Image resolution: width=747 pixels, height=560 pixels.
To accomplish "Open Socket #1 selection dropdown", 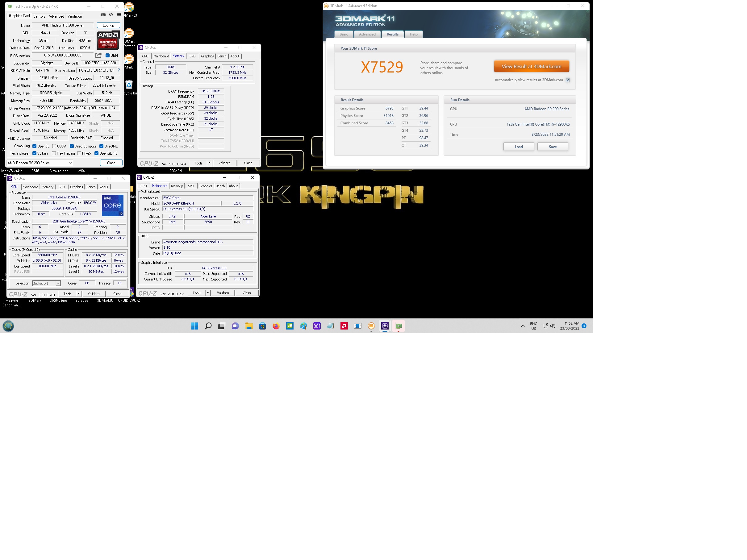I will tap(46, 283).
